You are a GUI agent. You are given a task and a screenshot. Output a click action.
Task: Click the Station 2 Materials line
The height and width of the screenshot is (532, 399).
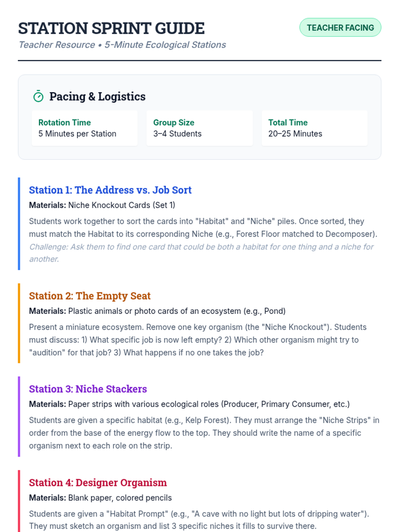coord(157,311)
